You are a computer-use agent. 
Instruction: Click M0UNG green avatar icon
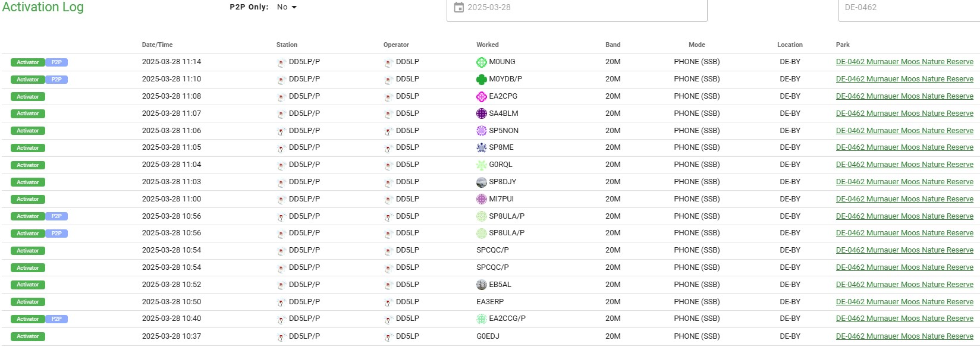point(482,62)
